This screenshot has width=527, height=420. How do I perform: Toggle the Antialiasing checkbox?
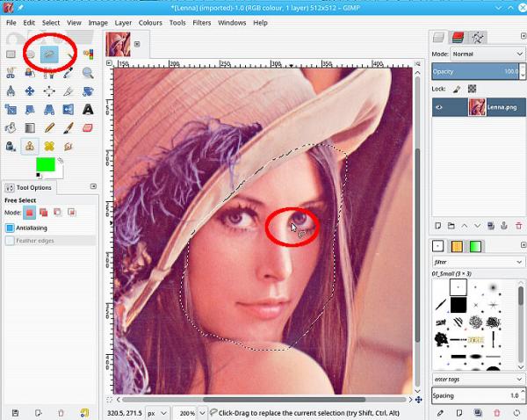pos(10,228)
